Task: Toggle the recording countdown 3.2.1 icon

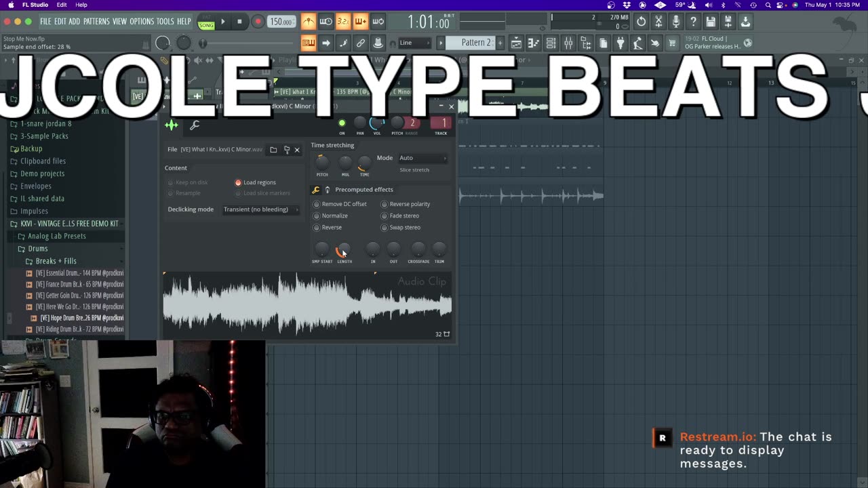Action: click(x=343, y=22)
